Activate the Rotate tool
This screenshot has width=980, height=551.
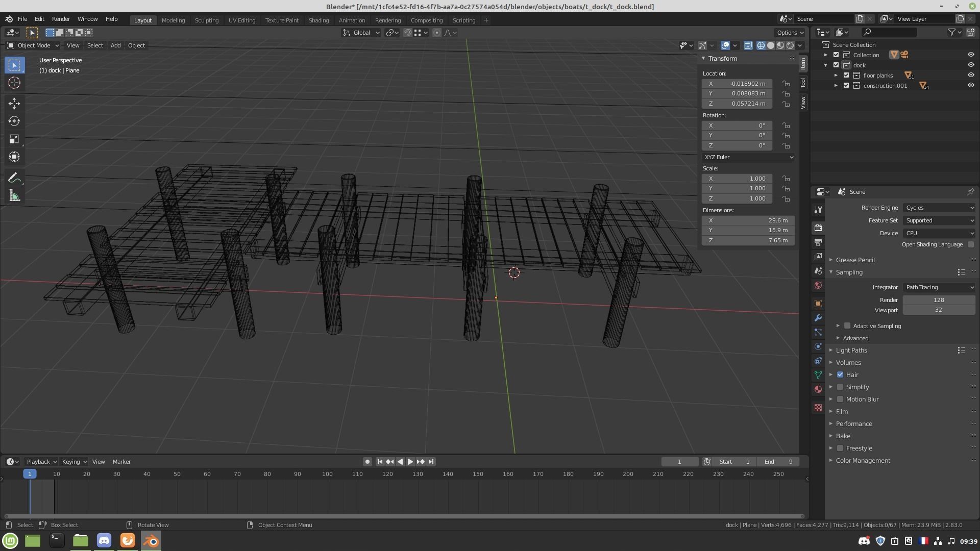click(14, 121)
